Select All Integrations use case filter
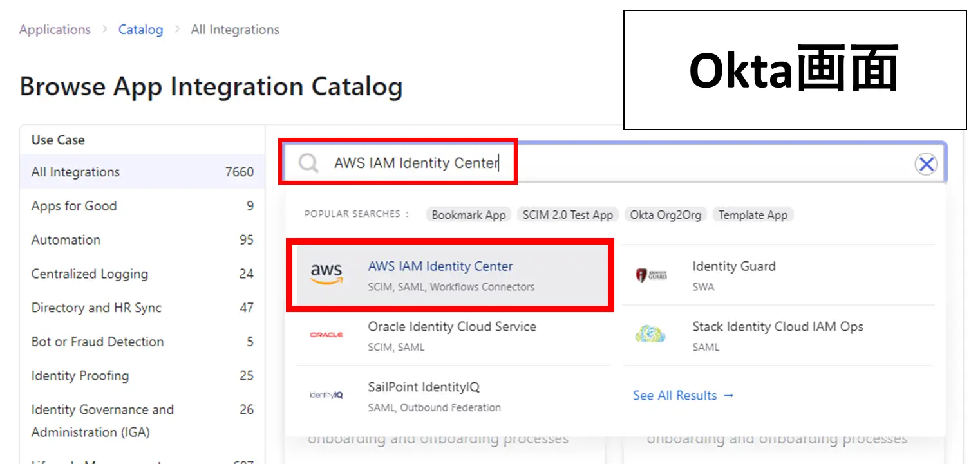Viewport: 980px width, 464px height. click(142, 172)
